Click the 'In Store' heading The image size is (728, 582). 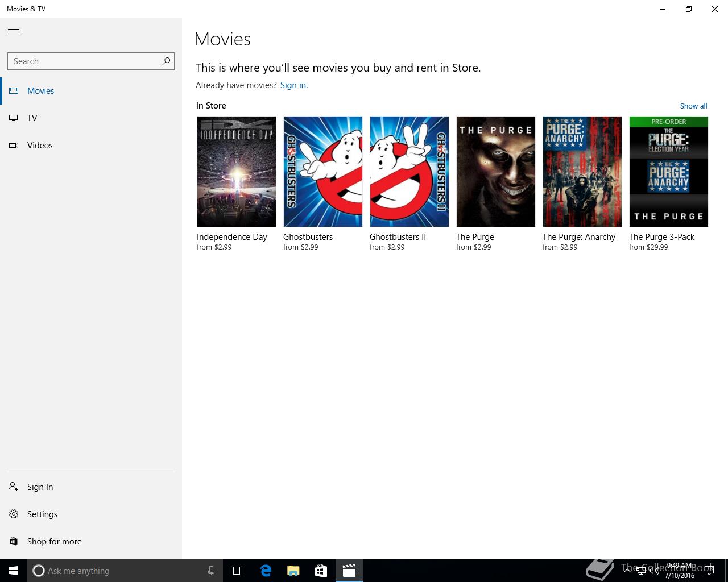tap(211, 106)
